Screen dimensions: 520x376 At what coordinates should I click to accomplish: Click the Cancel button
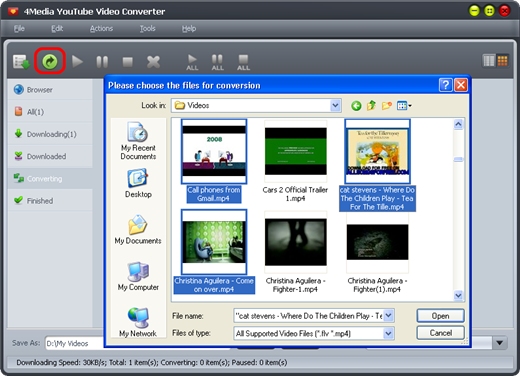pyautogui.click(x=440, y=333)
